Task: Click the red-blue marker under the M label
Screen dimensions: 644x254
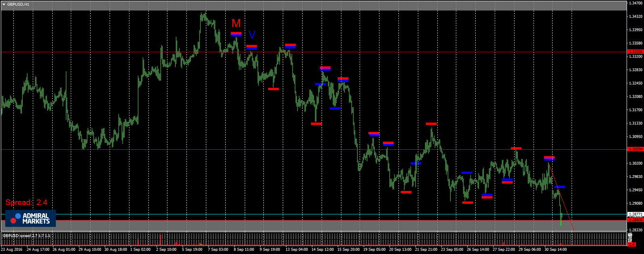Action: pos(236,34)
